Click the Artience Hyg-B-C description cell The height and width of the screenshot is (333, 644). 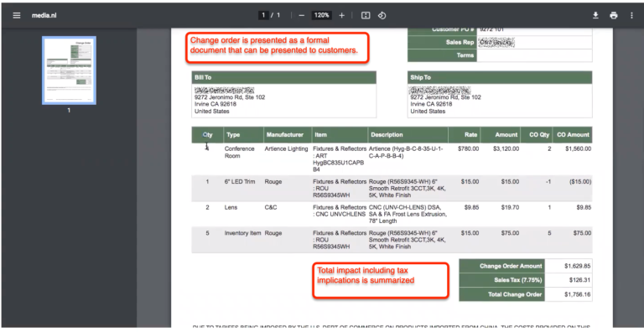406,153
